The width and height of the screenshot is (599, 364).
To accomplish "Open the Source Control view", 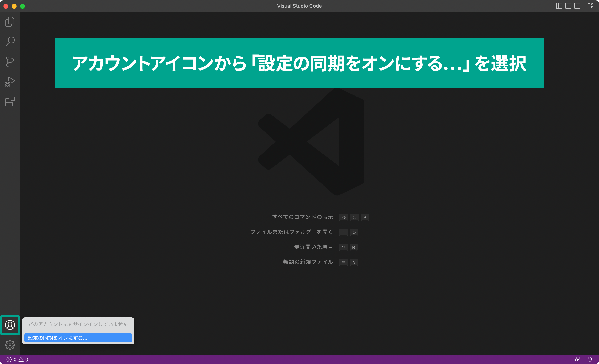I will tap(10, 62).
